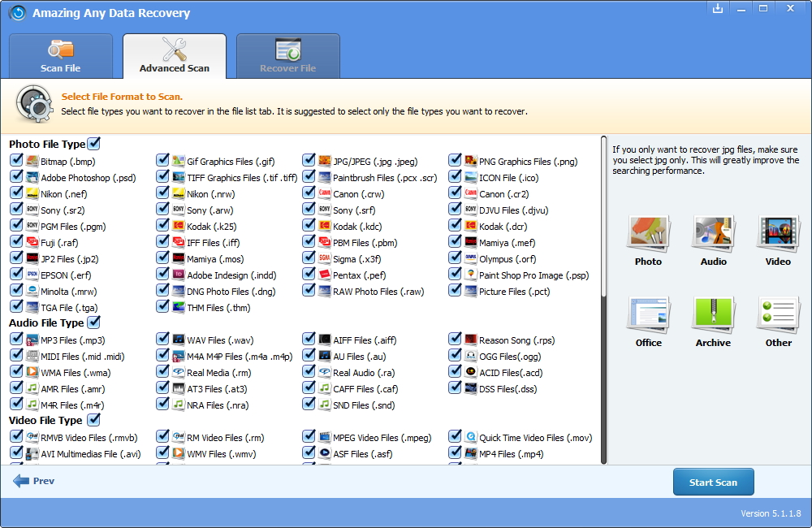Screen dimensions: 812x528
Task: Click the CAFF Files (.caf) label
Action: (x=365, y=389)
